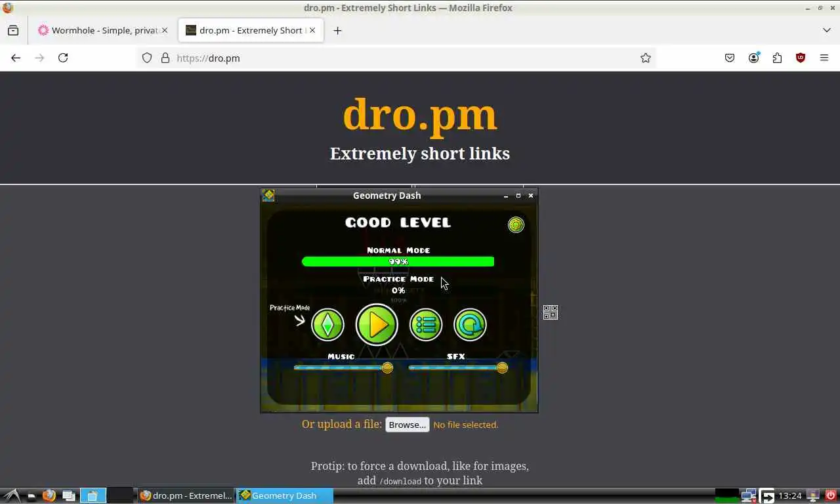Screen dimensions: 840x504
Task: Switch to dro.pm Firefox taskbar button
Action: click(x=186, y=495)
